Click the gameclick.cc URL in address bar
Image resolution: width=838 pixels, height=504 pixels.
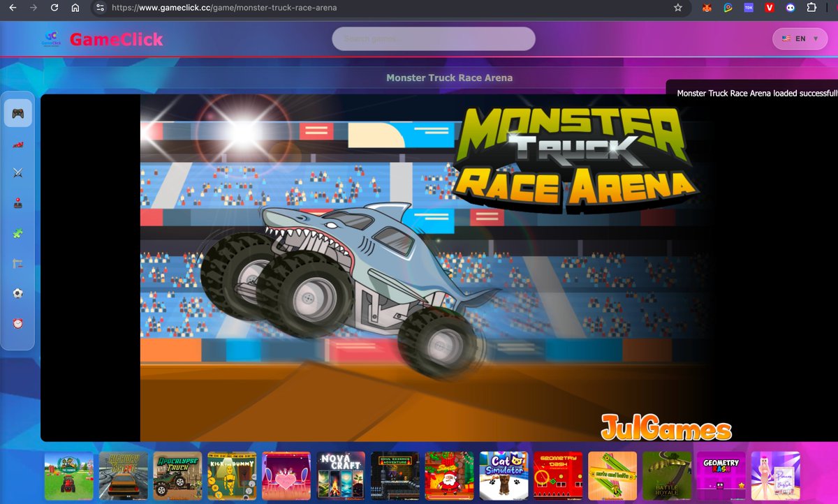click(x=224, y=8)
